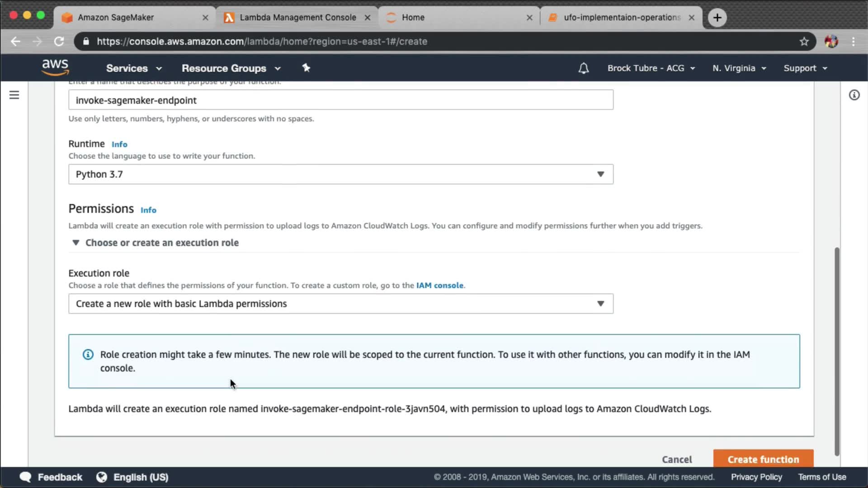Click the page vertical scrollbar
Screen dimensions: 868x488
click(837, 351)
